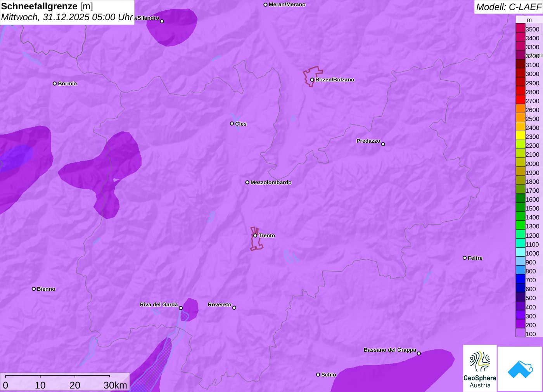Click the Riva del Garda marker dot
This screenshot has height=392, width=543.
181,308
